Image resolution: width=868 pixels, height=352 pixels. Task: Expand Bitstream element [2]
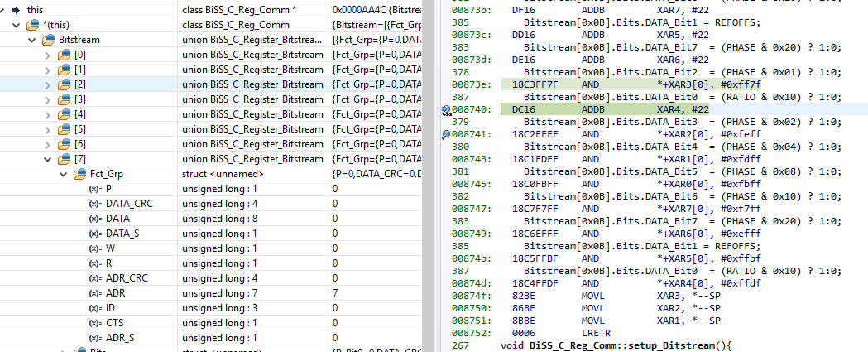tap(48, 84)
